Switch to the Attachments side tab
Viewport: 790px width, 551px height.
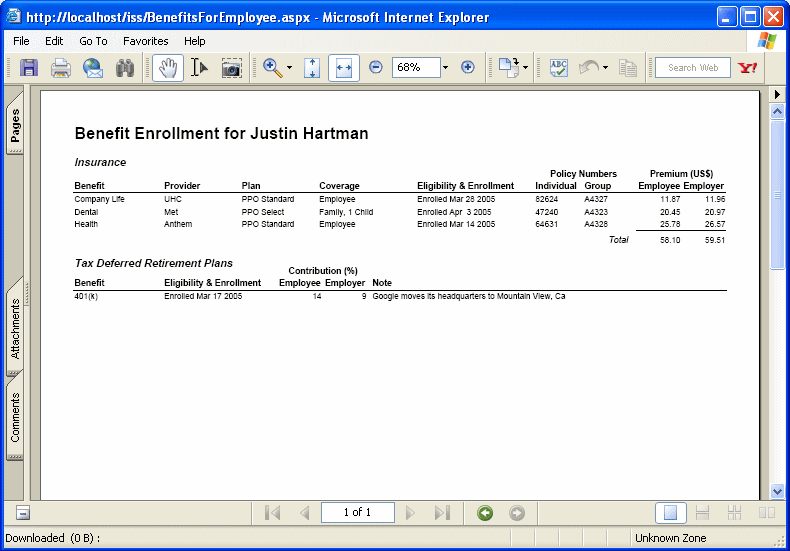[15, 330]
